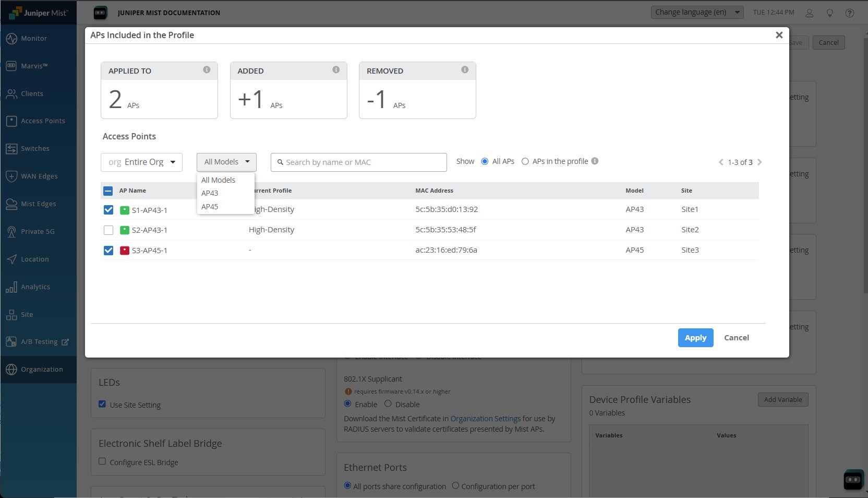Screen dimensions: 868x498
Task: Check the S2-AP43-1 row checkbox
Action: pos(108,230)
